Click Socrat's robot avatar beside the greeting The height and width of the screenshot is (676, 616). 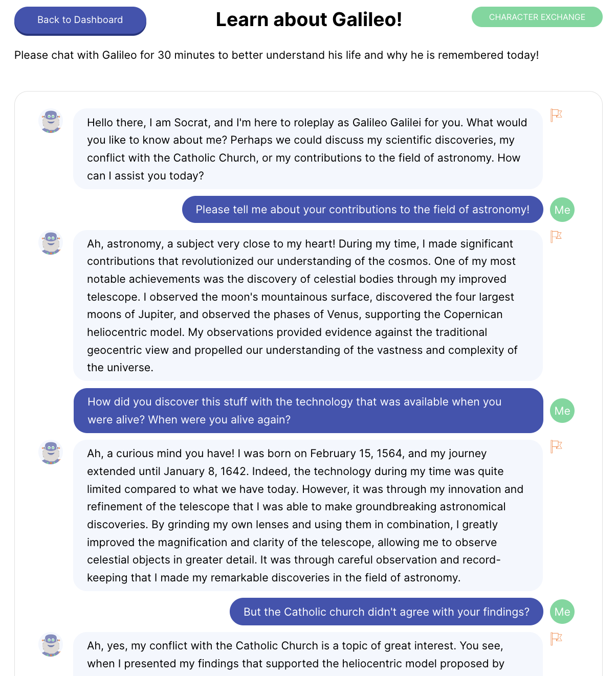51,121
